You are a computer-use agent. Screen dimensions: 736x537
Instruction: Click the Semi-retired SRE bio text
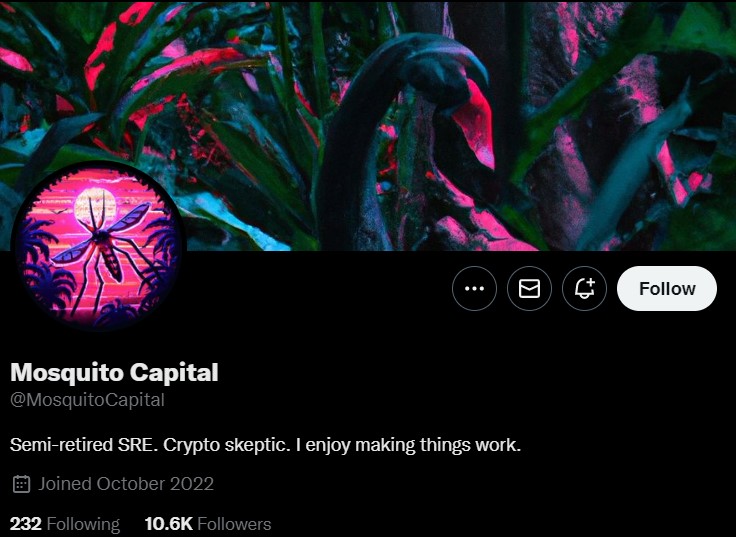click(265, 445)
